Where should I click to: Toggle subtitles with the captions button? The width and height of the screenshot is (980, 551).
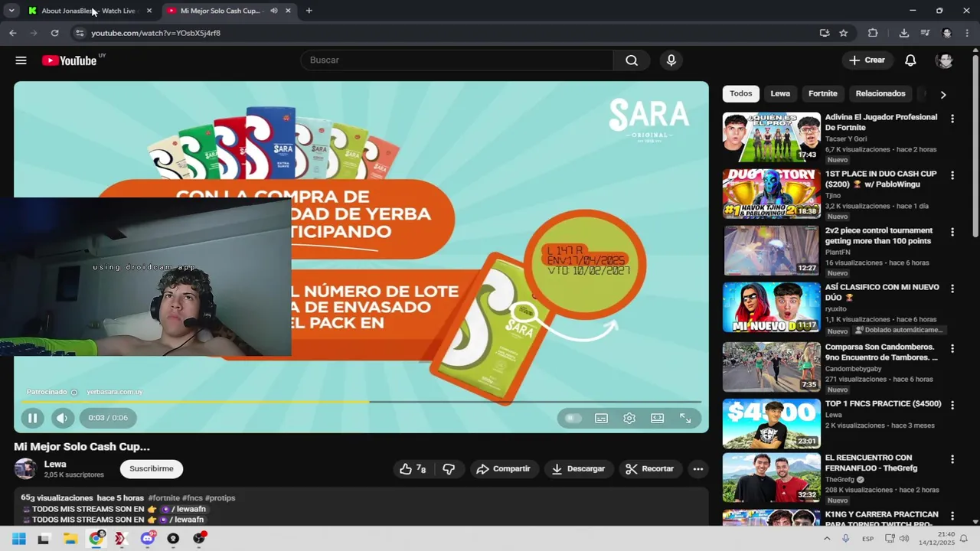pos(601,418)
